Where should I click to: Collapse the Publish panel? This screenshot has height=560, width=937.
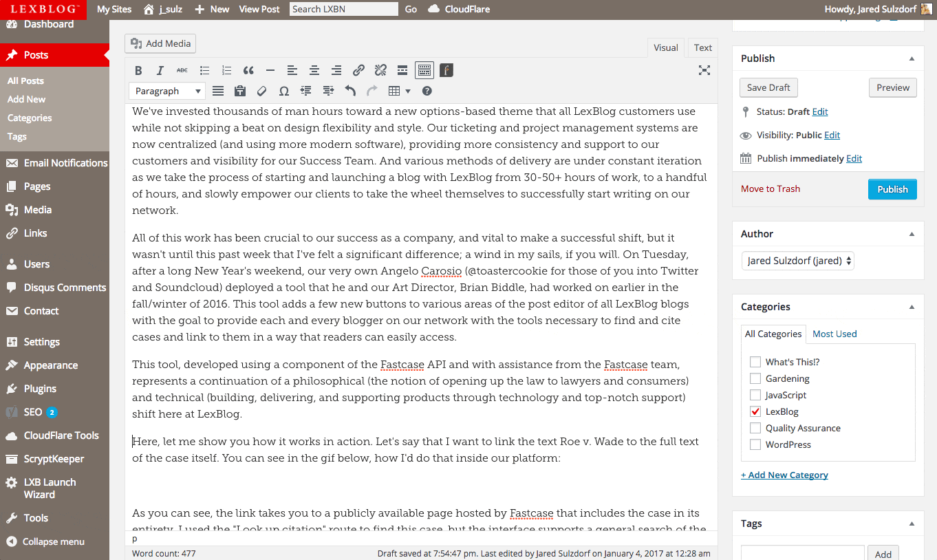click(x=912, y=58)
